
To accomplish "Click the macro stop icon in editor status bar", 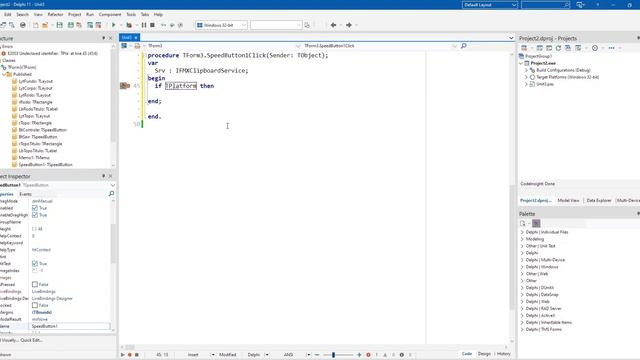I will [x=137, y=355].
